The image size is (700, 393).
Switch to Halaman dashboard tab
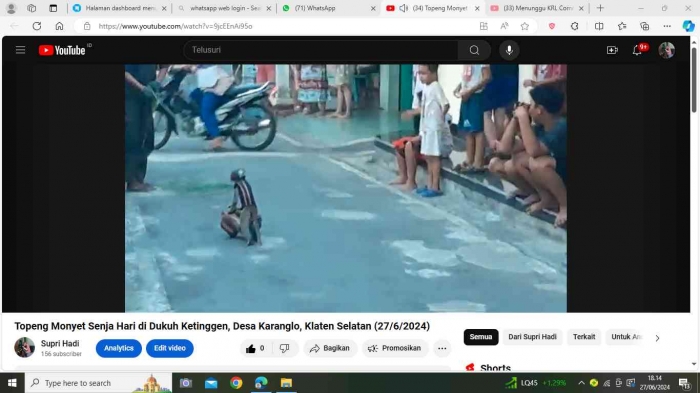pyautogui.click(x=120, y=8)
